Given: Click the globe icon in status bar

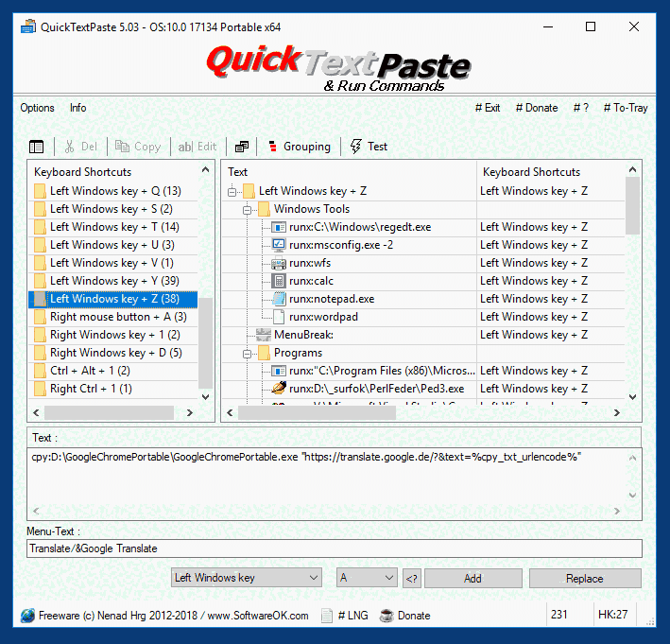Looking at the screenshot, I should tap(27, 616).
